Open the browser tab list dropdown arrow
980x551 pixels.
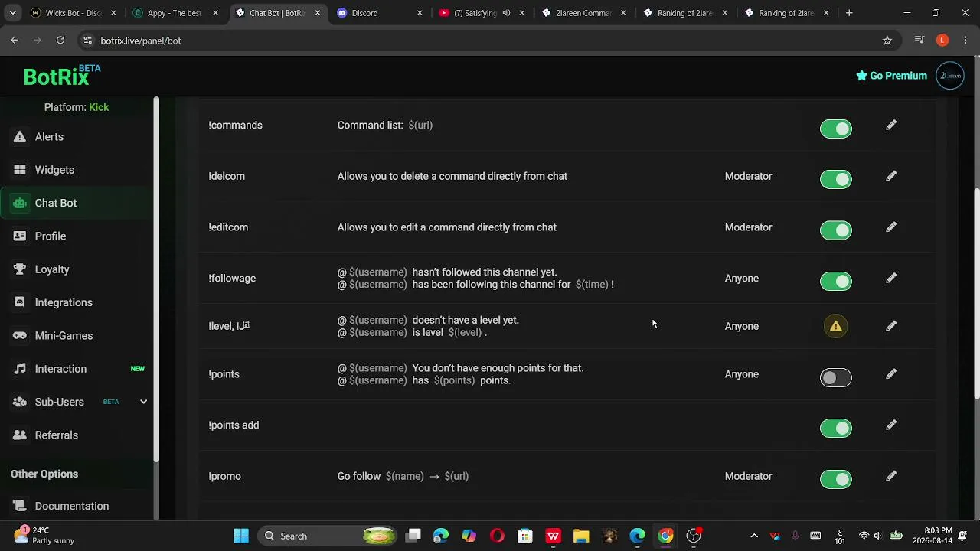(12, 13)
